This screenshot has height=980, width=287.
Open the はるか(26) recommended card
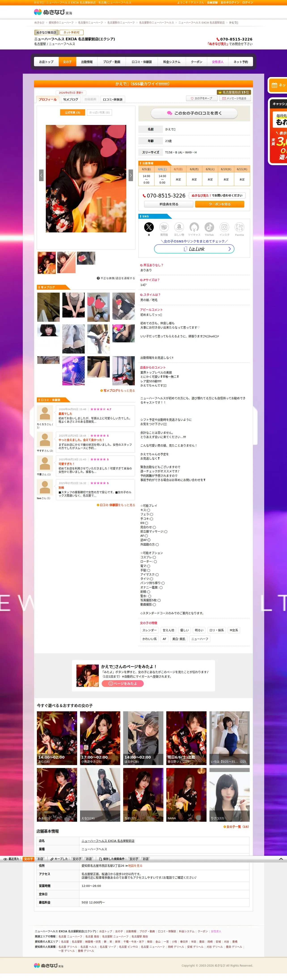[x=143, y=738]
